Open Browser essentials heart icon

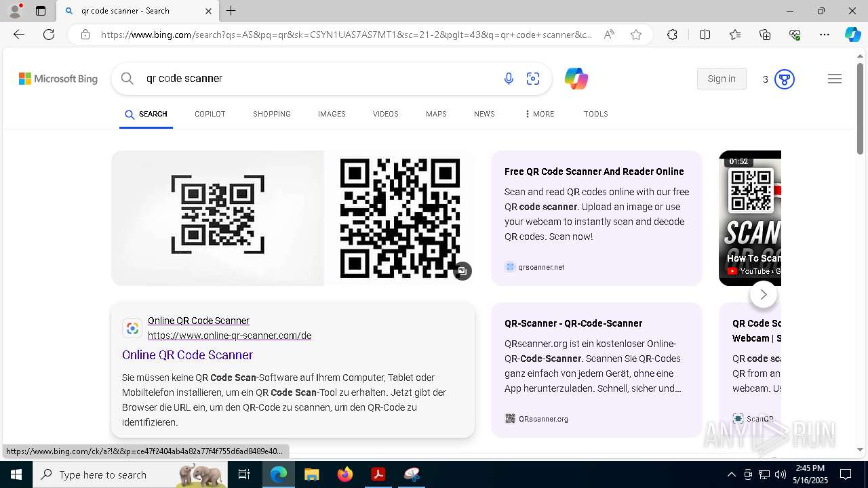[x=795, y=35]
